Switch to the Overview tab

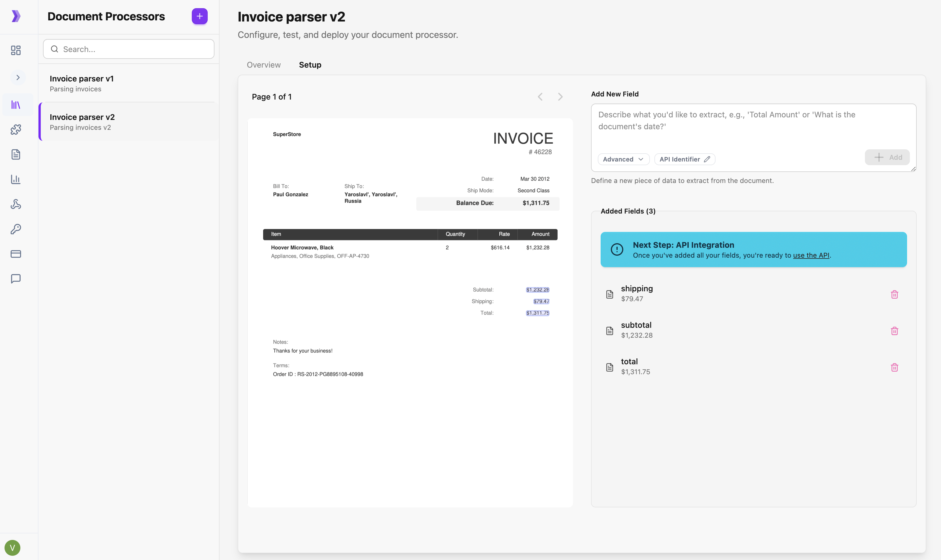coord(264,65)
